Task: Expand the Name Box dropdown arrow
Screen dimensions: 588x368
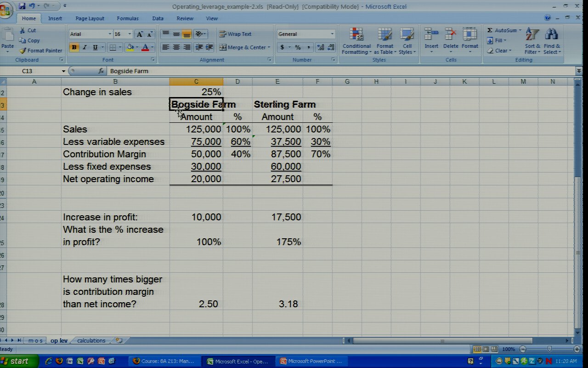Action: [x=63, y=71]
